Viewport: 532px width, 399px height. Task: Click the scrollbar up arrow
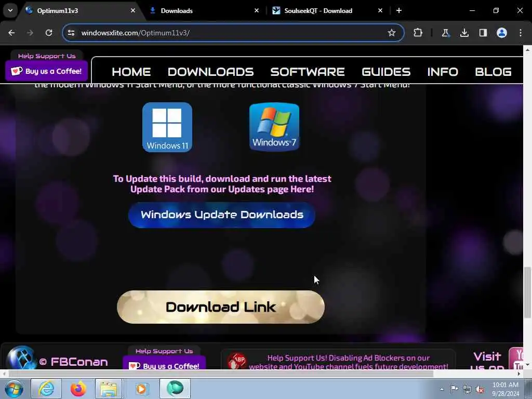527,49
